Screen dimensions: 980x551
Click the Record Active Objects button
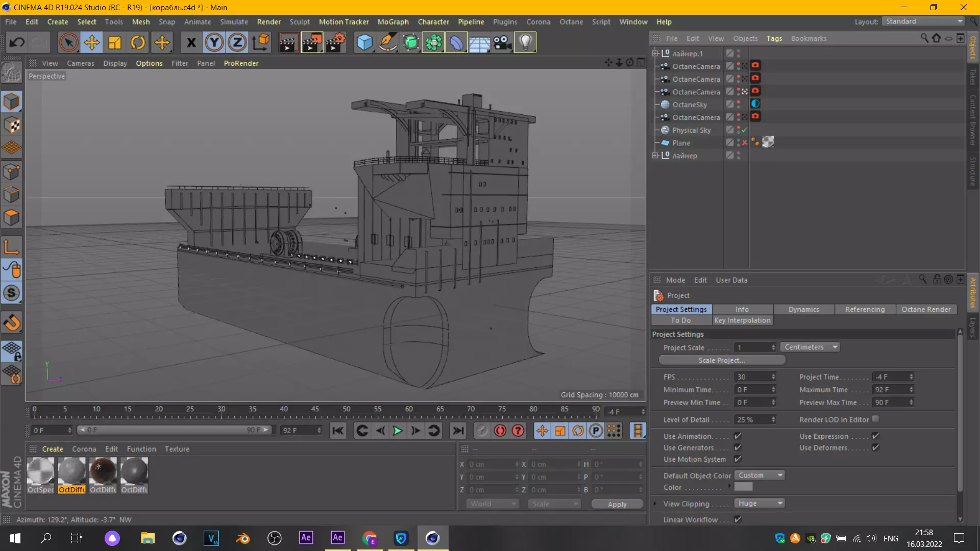pos(481,431)
